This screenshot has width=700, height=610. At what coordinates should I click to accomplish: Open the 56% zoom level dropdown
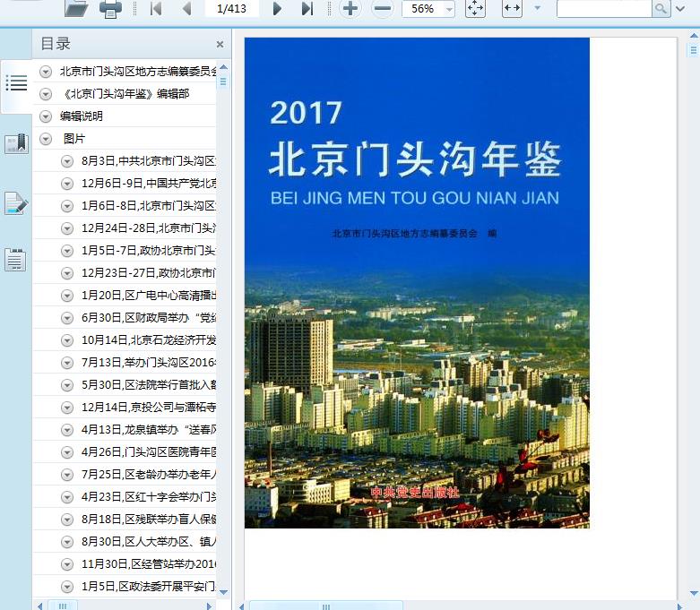click(448, 9)
